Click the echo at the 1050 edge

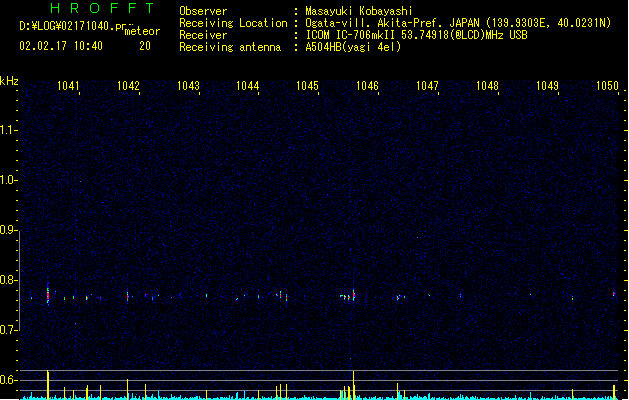tap(614, 294)
